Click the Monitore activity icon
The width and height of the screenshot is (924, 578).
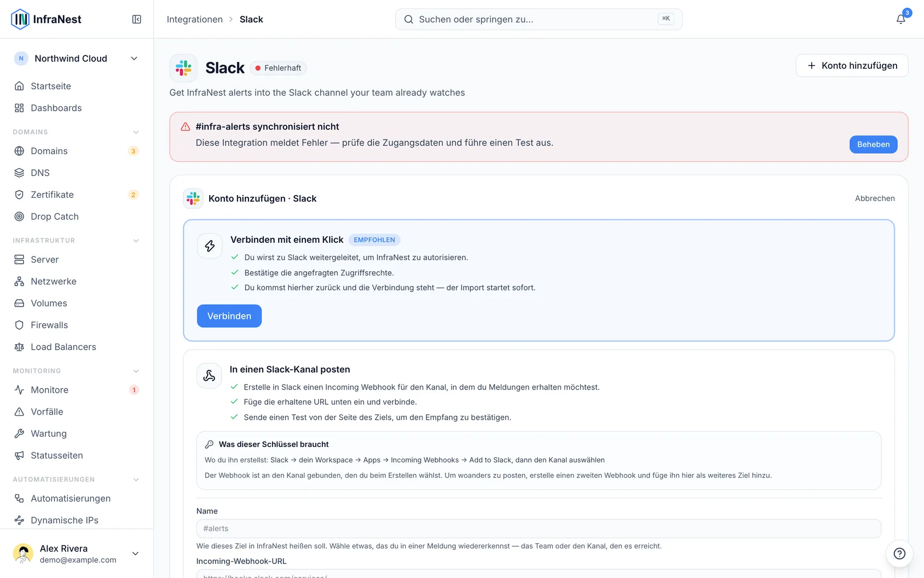click(x=19, y=390)
